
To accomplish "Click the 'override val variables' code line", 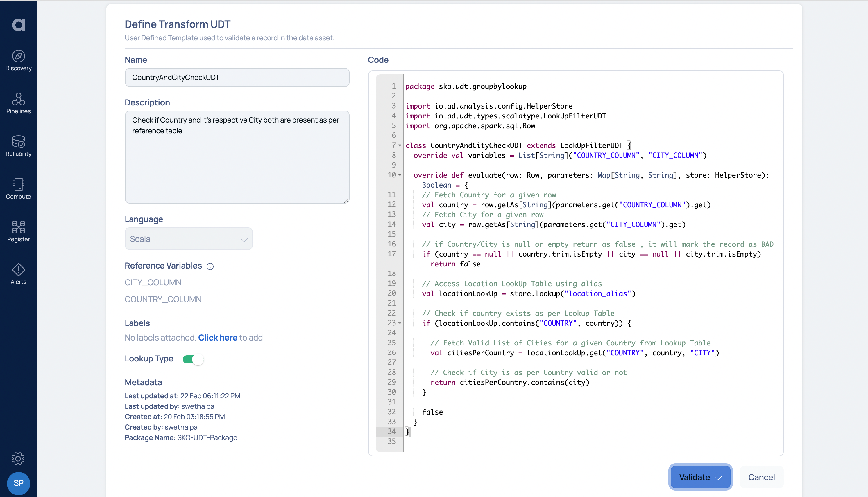I will tap(560, 155).
